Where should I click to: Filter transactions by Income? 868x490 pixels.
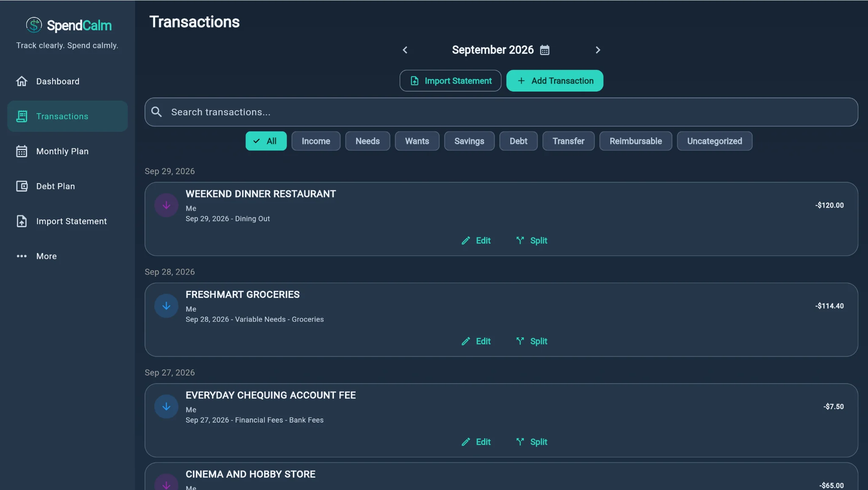[x=316, y=141]
